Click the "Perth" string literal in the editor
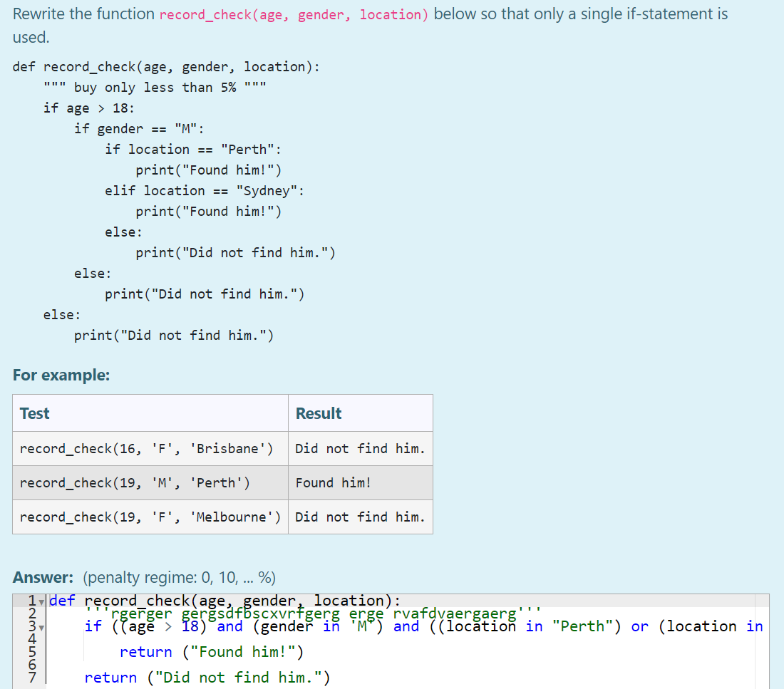 click(583, 626)
